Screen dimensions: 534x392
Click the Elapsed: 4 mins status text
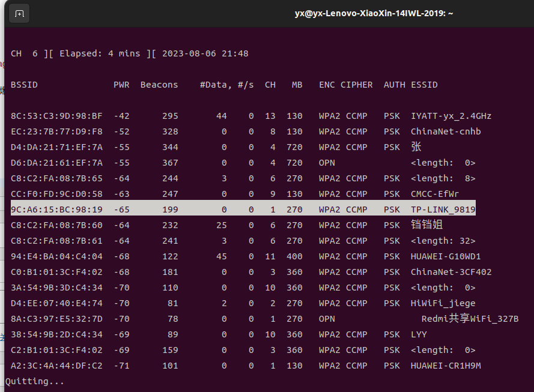(x=100, y=54)
